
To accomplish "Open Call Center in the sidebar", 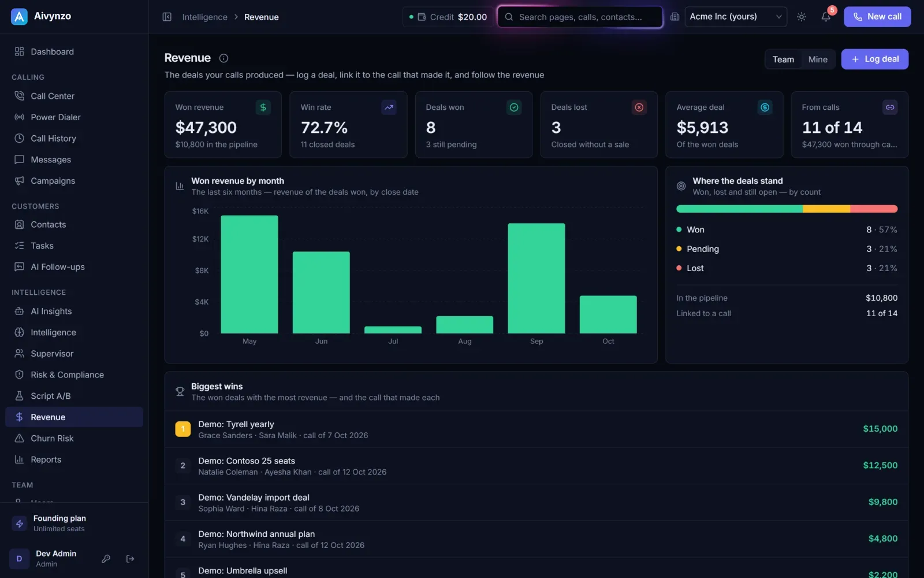I will click(74, 96).
